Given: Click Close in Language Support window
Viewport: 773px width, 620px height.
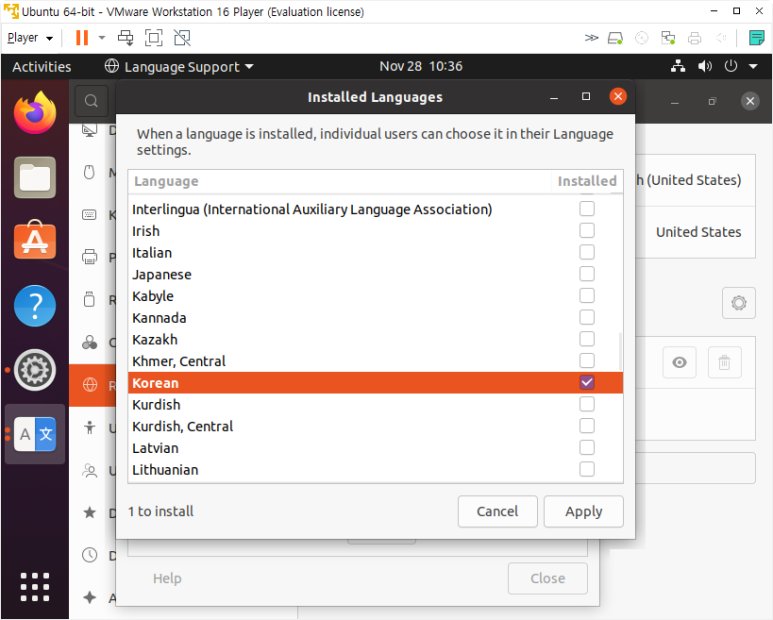Looking at the screenshot, I should 548,578.
